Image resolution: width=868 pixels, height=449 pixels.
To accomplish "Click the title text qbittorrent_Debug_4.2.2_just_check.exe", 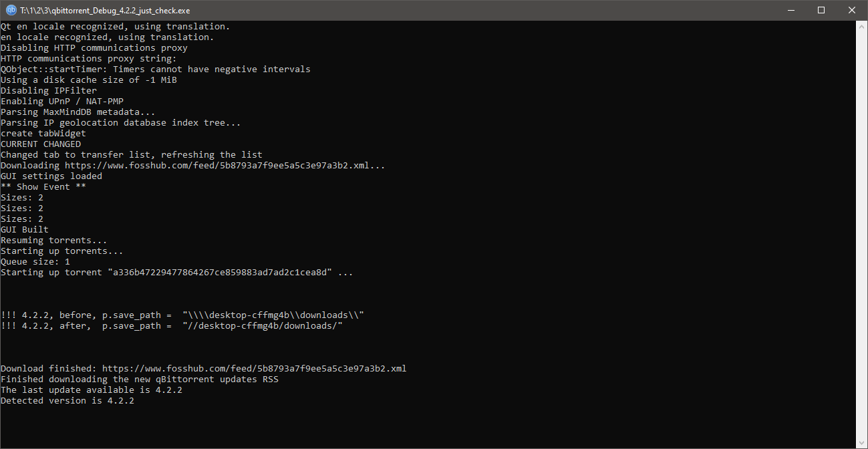I will (106, 10).
